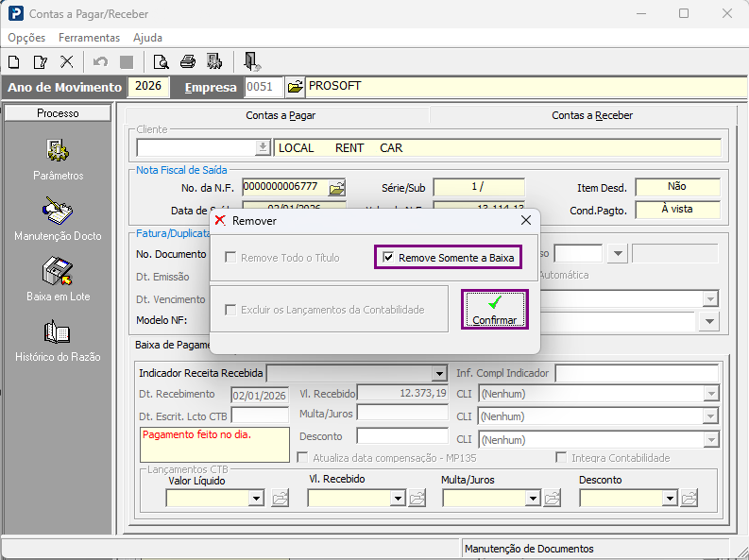Viewport: 749px width, 560px height.
Task: Click the Undo arrow toolbar icon
Action: [100, 62]
